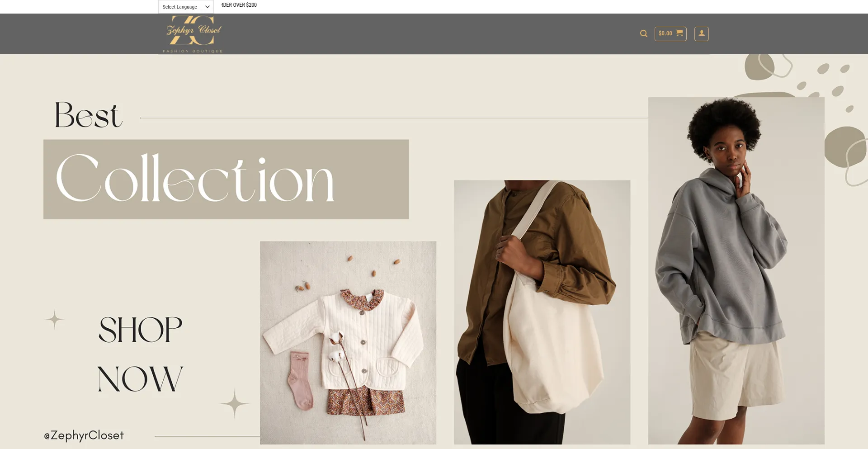868x449 pixels.
Task: Click the @ZephyrCloset handle
Action: 84,435
